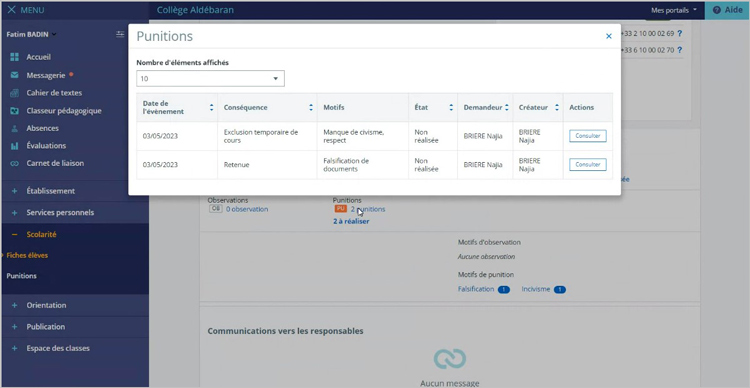Sort by Date de l'évènement column

pyautogui.click(x=211, y=108)
